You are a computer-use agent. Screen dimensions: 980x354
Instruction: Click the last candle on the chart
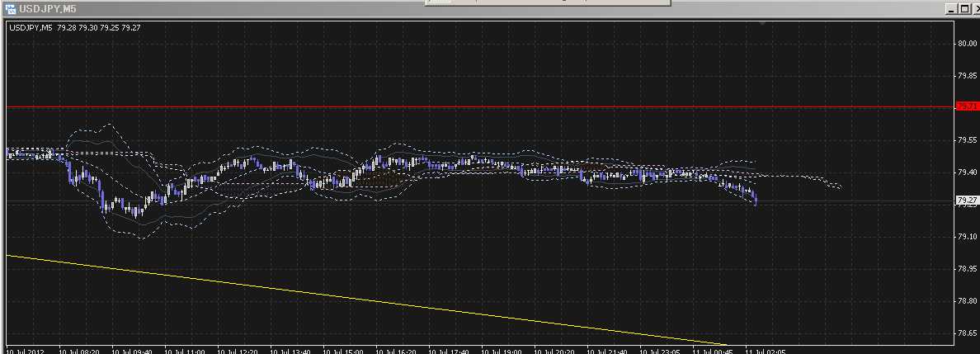pos(756,199)
